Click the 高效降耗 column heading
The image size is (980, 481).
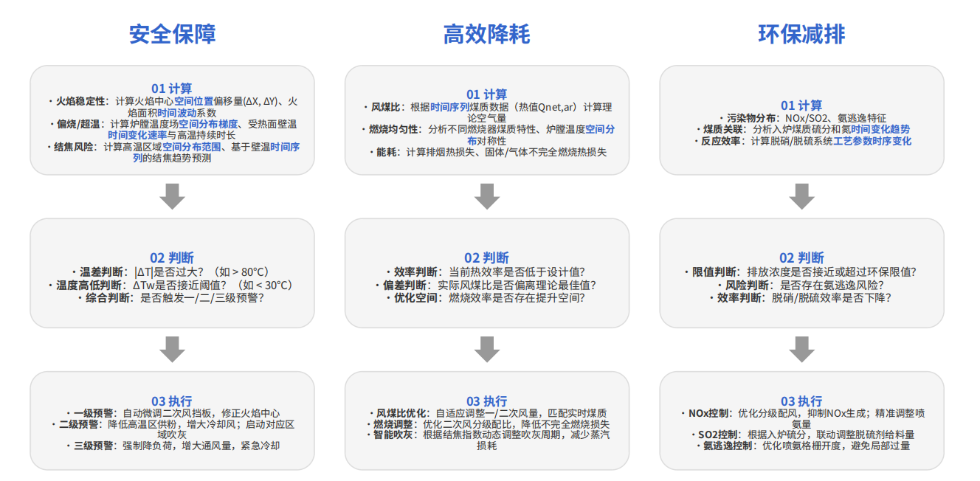pos(487,34)
